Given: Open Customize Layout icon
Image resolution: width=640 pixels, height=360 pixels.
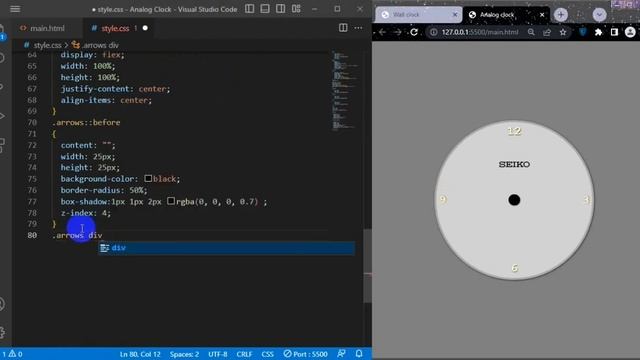Looking at the screenshot, I should (x=296, y=9).
